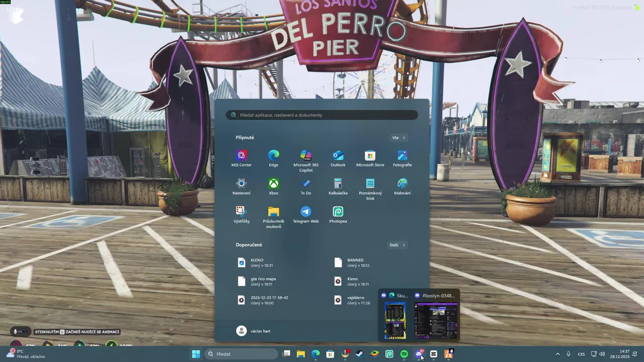The image size is (644, 362).
Task: Click the Photopea icon on the taskbar
Action: coord(389,354)
